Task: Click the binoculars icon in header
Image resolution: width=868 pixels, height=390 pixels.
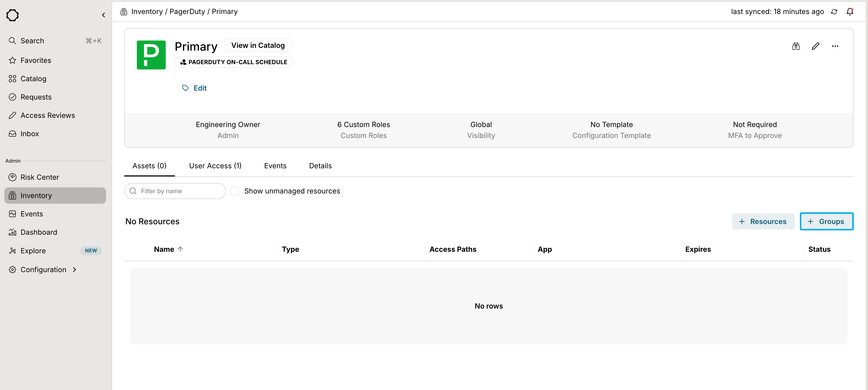Action: (x=796, y=46)
